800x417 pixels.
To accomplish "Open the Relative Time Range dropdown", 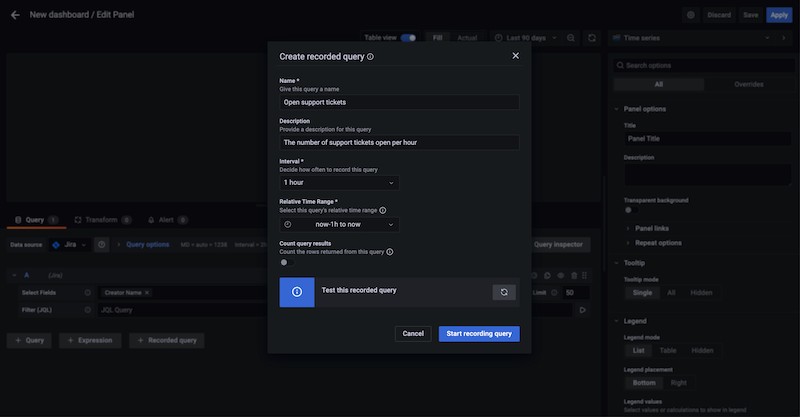I will click(339, 225).
